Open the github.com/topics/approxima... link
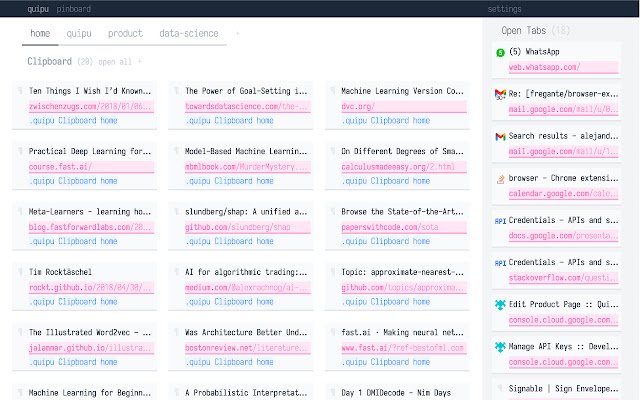Image resolution: width=640 pixels, height=400 pixels. pyautogui.click(x=404, y=288)
